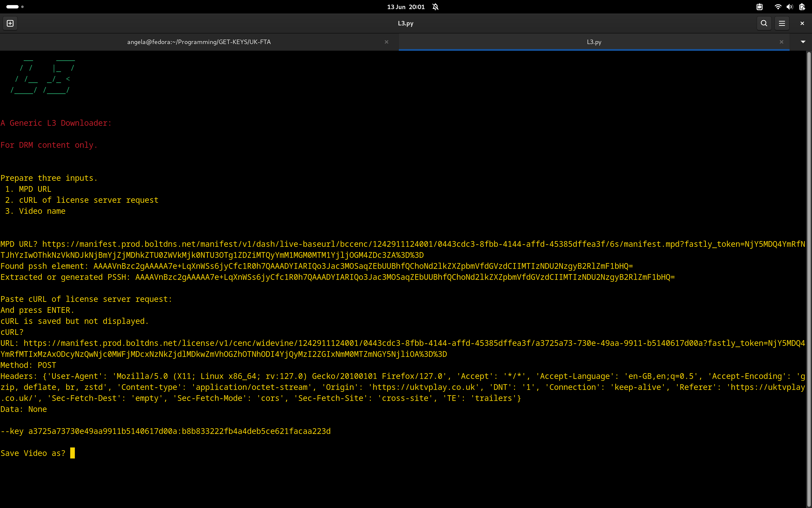Click the 'Save Video as?' prompt cursor
Screen dimensions: 812x508
click(73, 453)
